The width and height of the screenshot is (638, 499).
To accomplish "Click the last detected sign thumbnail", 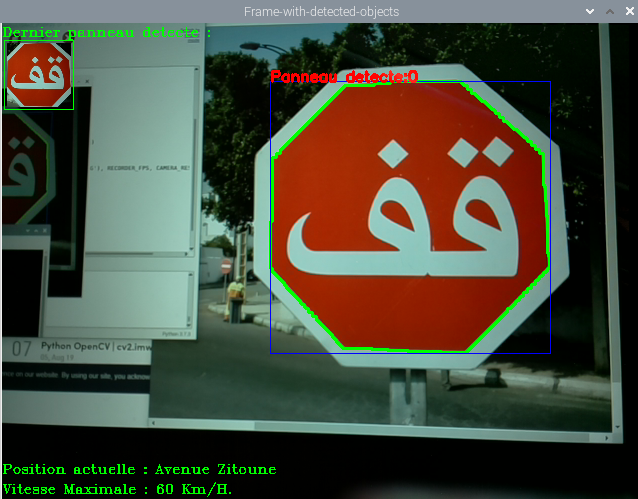I will (39, 74).
